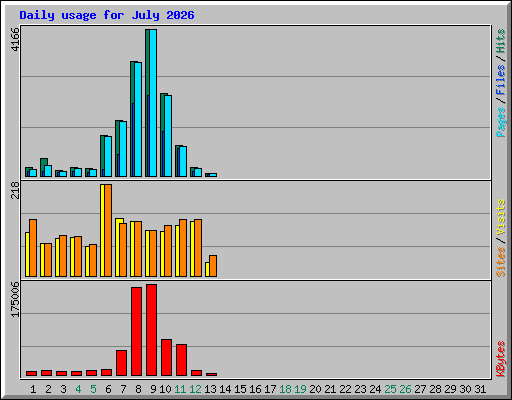This screenshot has height=400, width=512.
Task: Click green weekend day 5 on the x-axis
Action: point(93,389)
